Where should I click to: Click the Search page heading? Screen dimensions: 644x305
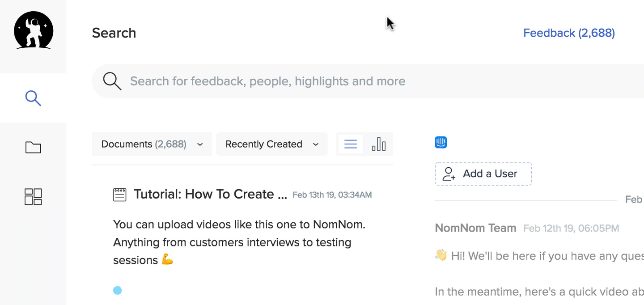pyautogui.click(x=114, y=33)
